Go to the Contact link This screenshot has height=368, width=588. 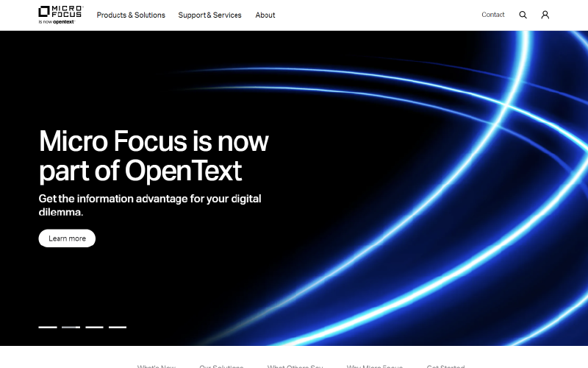point(492,15)
